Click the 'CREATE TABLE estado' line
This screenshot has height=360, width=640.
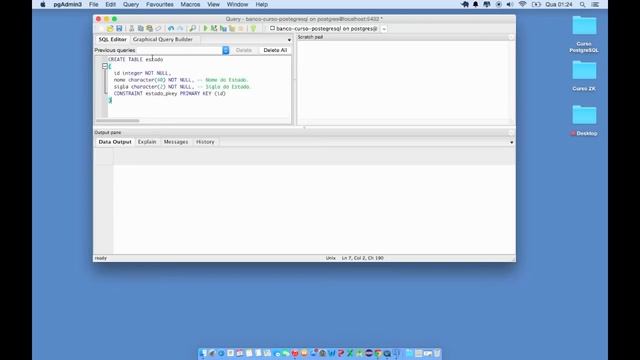coord(136,60)
